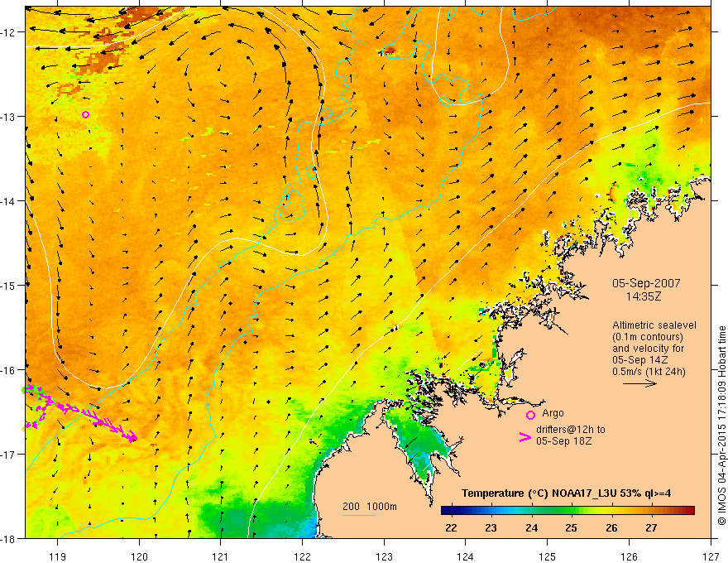Click the longitude axis label '125'

coord(548,556)
